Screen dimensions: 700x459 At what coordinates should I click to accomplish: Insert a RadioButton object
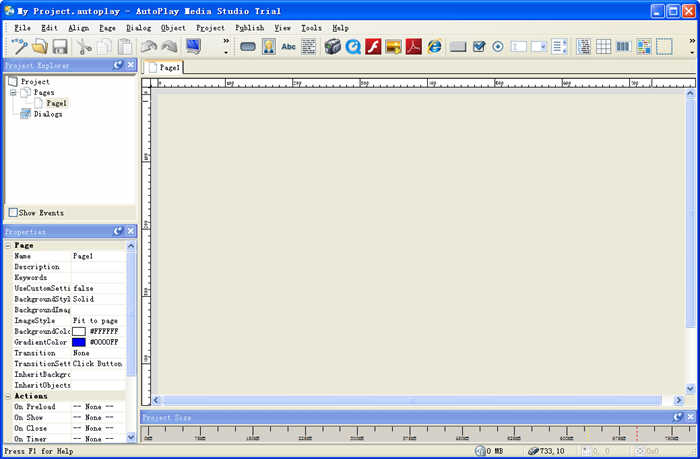498,46
